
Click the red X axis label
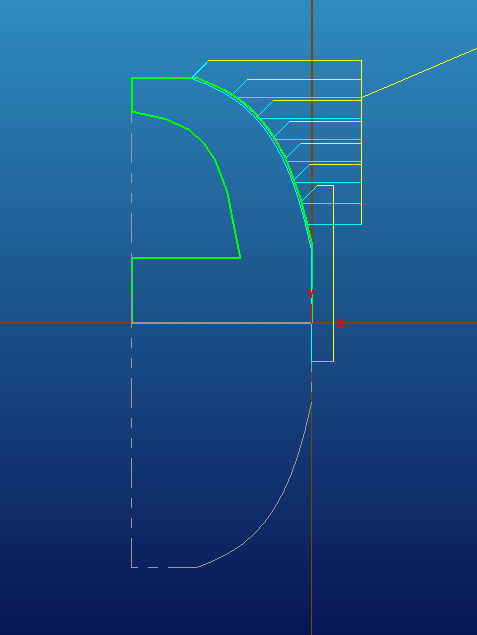[x=340, y=324]
